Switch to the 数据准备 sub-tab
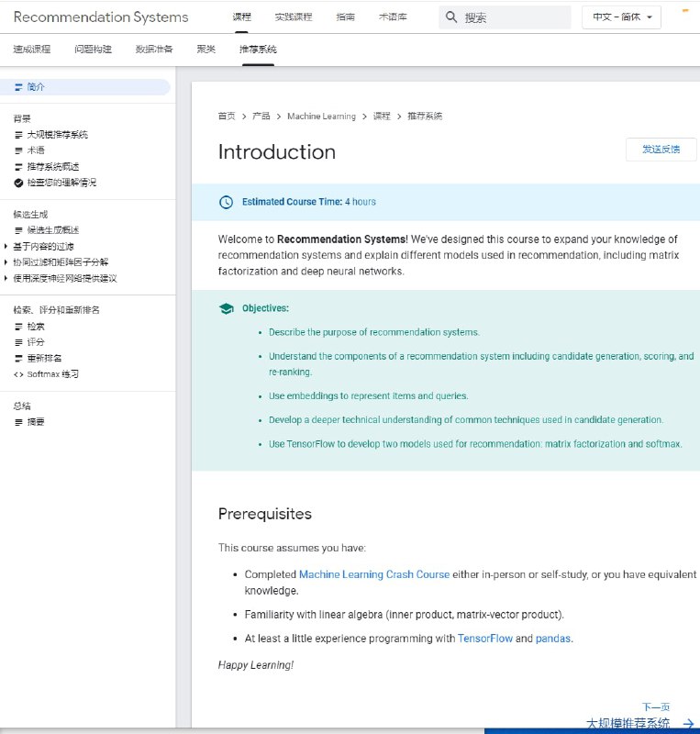Image resolution: width=700 pixels, height=734 pixels. coord(154,50)
